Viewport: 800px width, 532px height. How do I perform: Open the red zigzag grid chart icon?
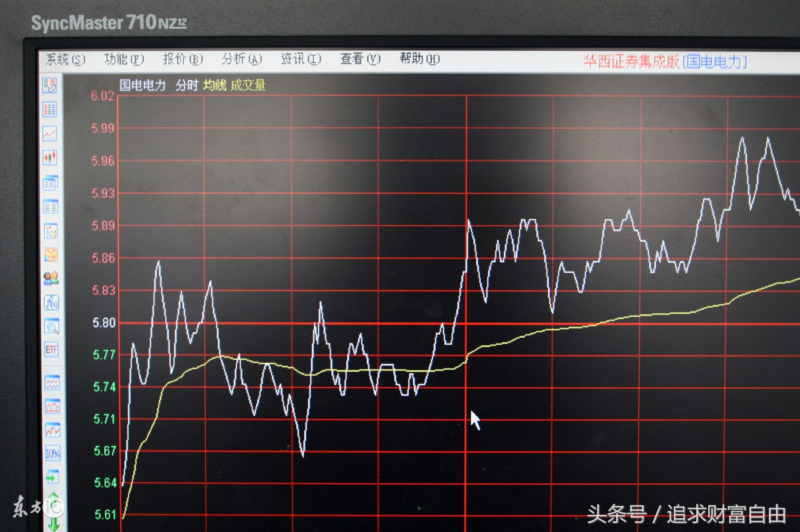tap(52, 430)
